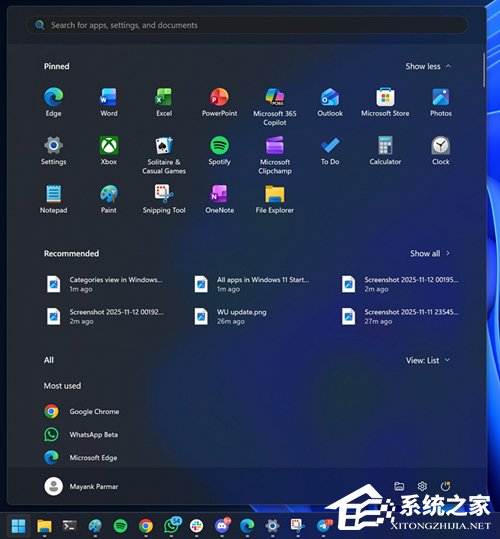This screenshot has width=500, height=539.
Task: Open the power options button
Action: 445,486
